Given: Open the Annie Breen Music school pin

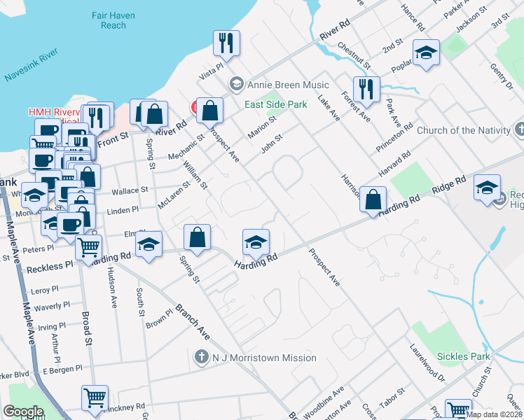Looking at the screenshot, I should 237,84.
